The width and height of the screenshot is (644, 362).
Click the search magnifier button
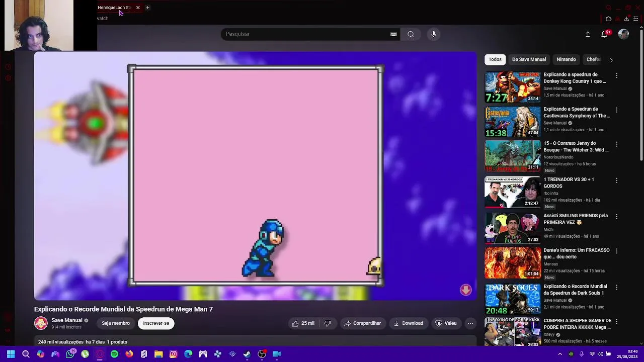click(x=411, y=34)
